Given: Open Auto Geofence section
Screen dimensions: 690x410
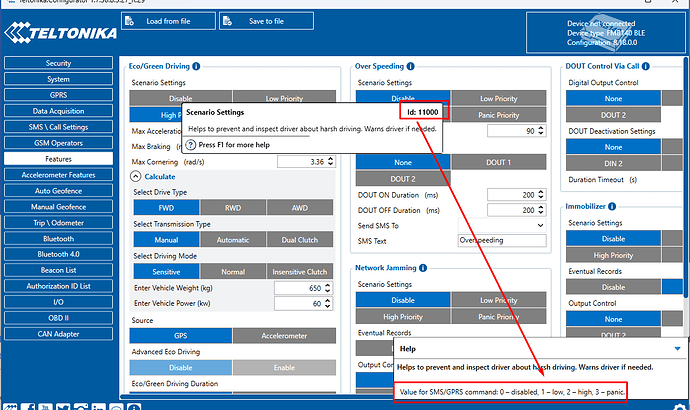Looking at the screenshot, I should coord(59,190).
